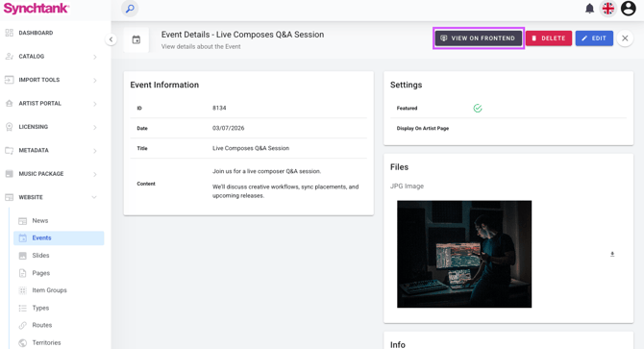644x349 pixels.
Task: Open Territories under Website
Action: click(46, 343)
